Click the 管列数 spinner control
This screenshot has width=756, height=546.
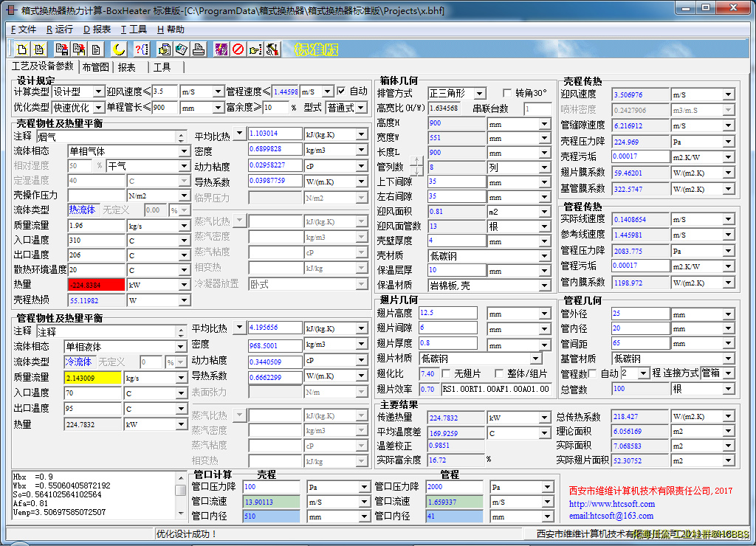[x=417, y=167]
